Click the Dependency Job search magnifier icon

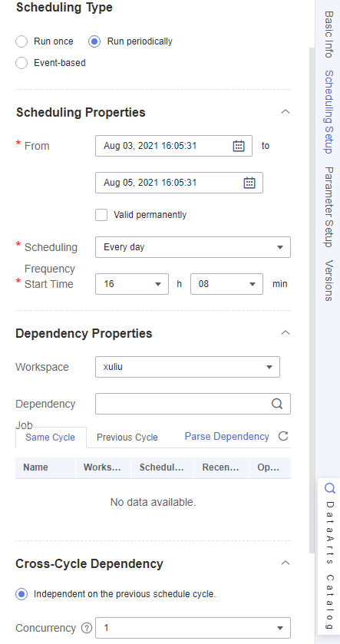(277, 404)
